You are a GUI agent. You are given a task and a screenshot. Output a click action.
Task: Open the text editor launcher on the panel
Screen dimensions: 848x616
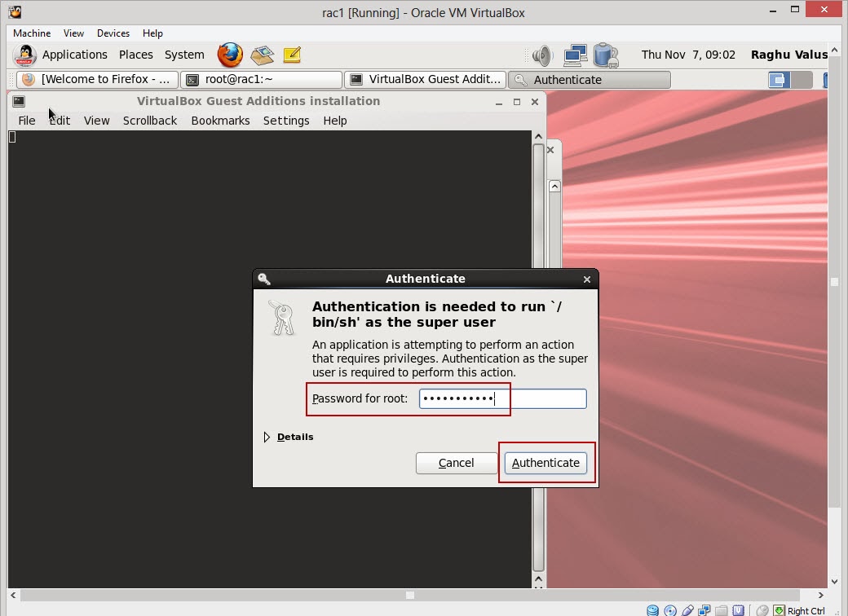point(292,55)
